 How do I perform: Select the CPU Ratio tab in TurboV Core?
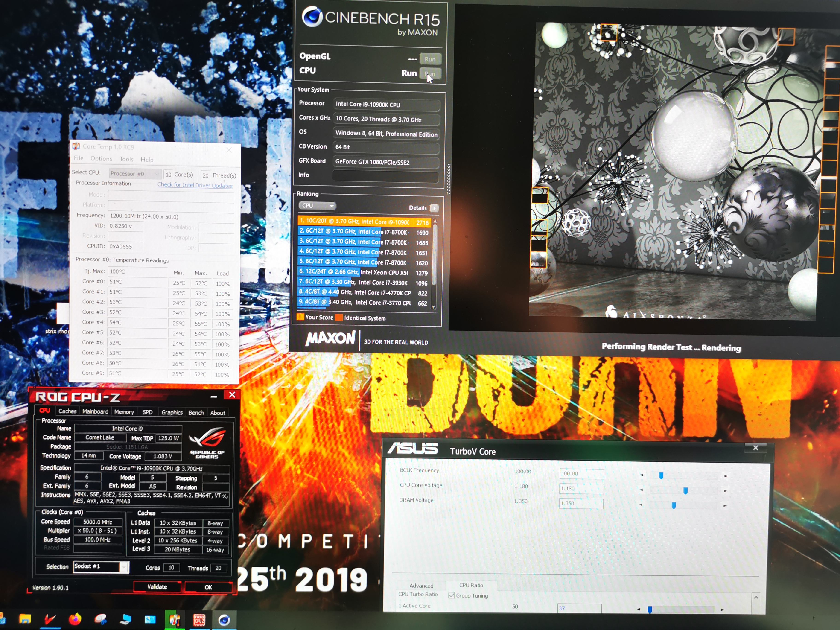coord(471,585)
